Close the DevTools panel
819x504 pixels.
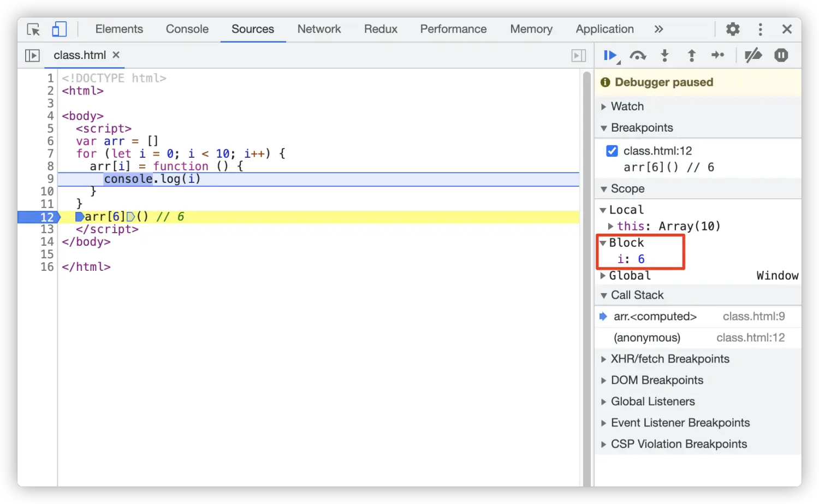click(x=787, y=29)
